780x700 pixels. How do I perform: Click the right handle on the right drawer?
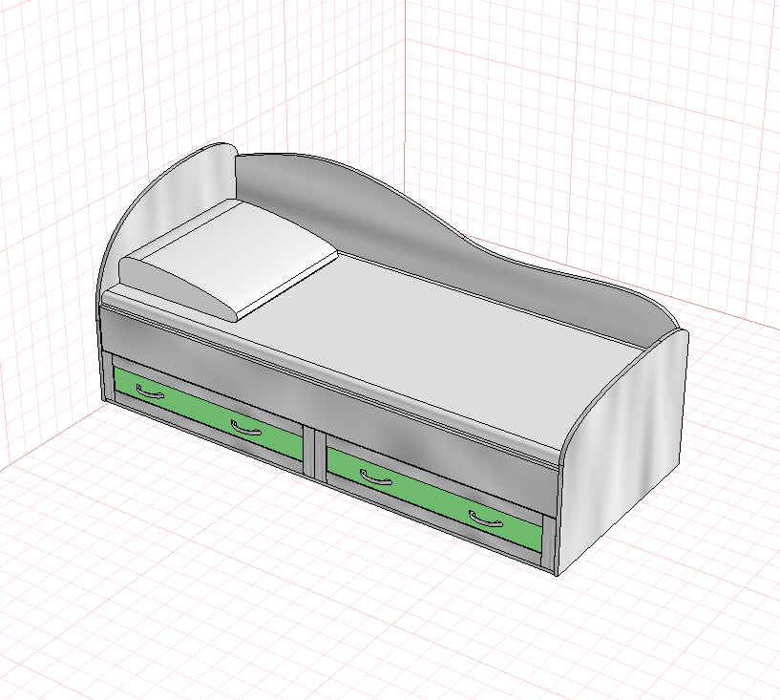click(487, 520)
